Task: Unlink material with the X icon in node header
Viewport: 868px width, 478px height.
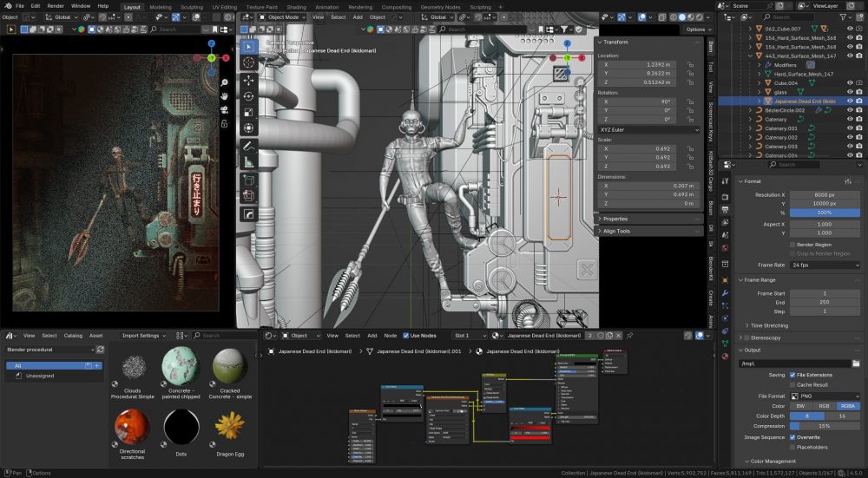Action: pyautogui.click(x=618, y=335)
